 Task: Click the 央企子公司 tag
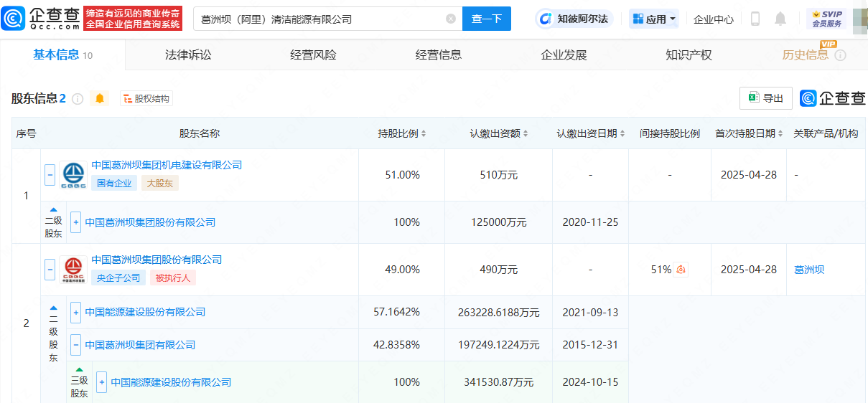[x=118, y=278]
